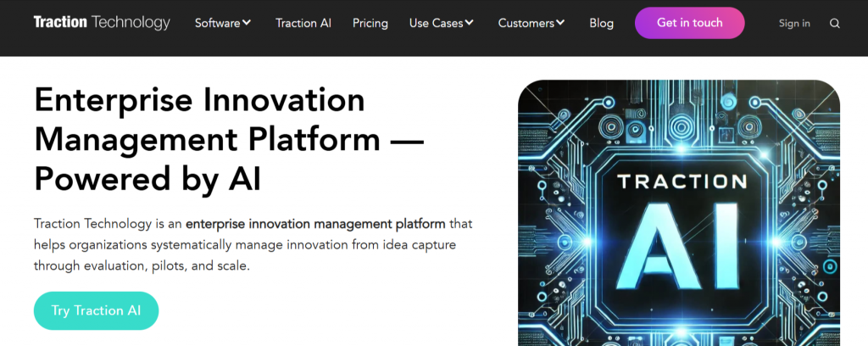Open the Pricing page
Image resolution: width=868 pixels, height=346 pixels.
tap(370, 23)
